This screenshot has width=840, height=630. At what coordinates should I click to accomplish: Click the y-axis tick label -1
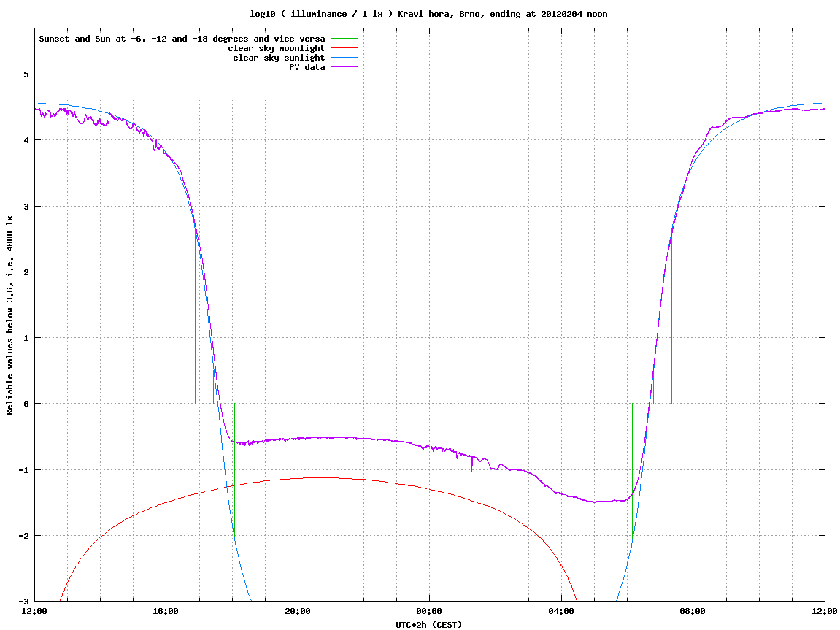point(23,470)
